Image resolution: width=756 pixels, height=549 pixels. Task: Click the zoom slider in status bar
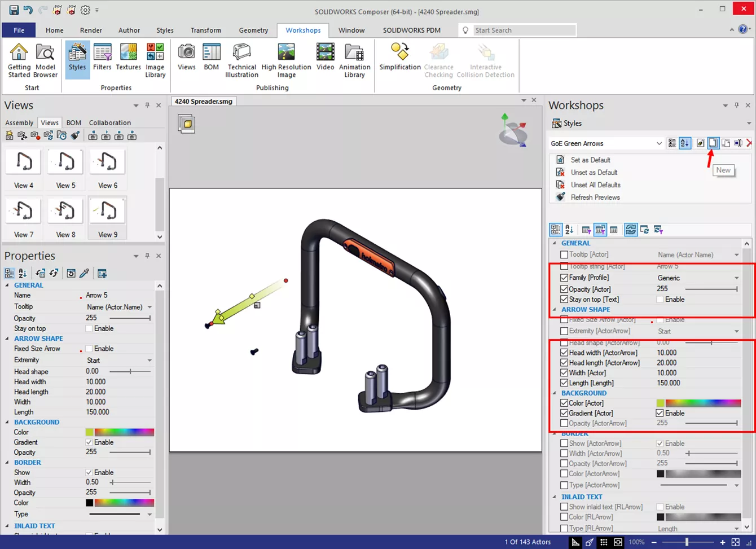[687, 542]
